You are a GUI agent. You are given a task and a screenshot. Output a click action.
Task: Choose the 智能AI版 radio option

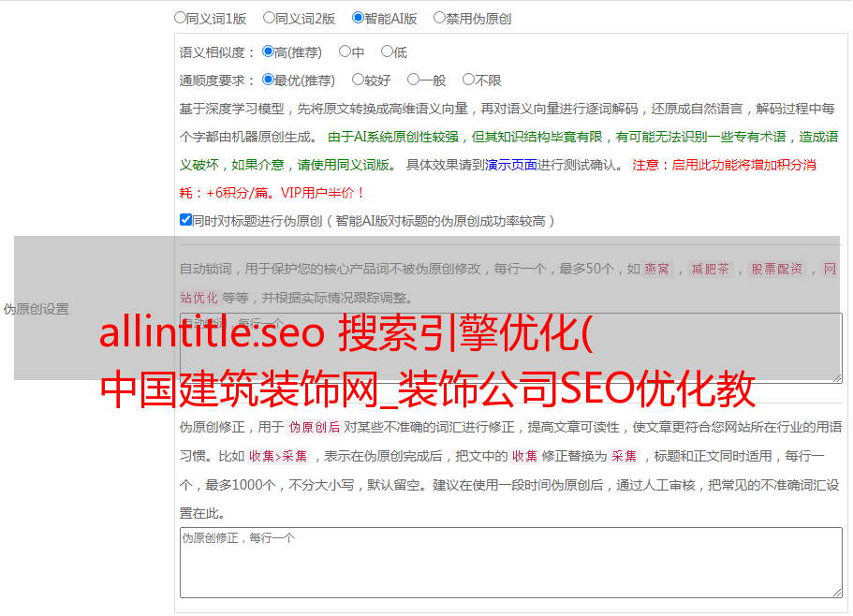coord(358,18)
